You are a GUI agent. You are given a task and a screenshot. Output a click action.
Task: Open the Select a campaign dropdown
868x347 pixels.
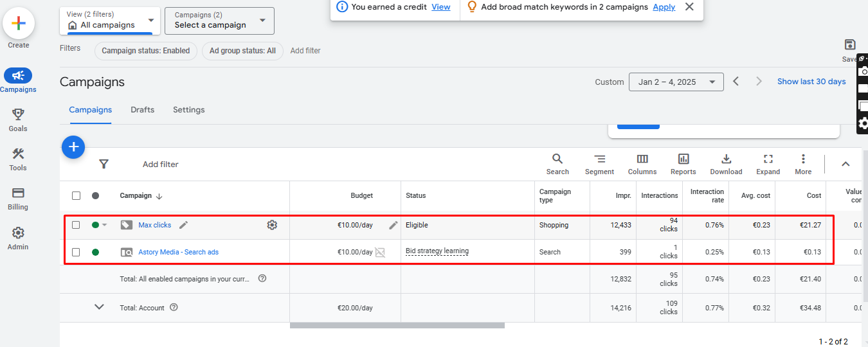(x=219, y=21)
